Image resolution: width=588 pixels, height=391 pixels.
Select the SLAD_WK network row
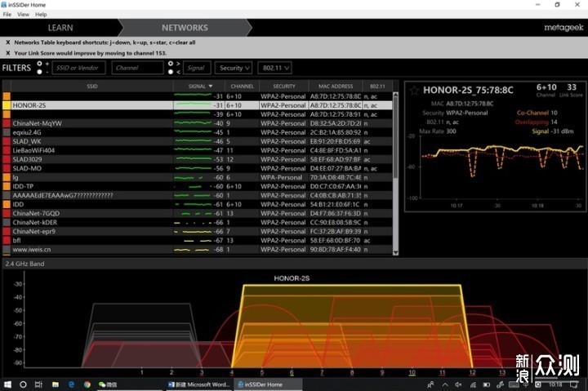pos(198,141)
